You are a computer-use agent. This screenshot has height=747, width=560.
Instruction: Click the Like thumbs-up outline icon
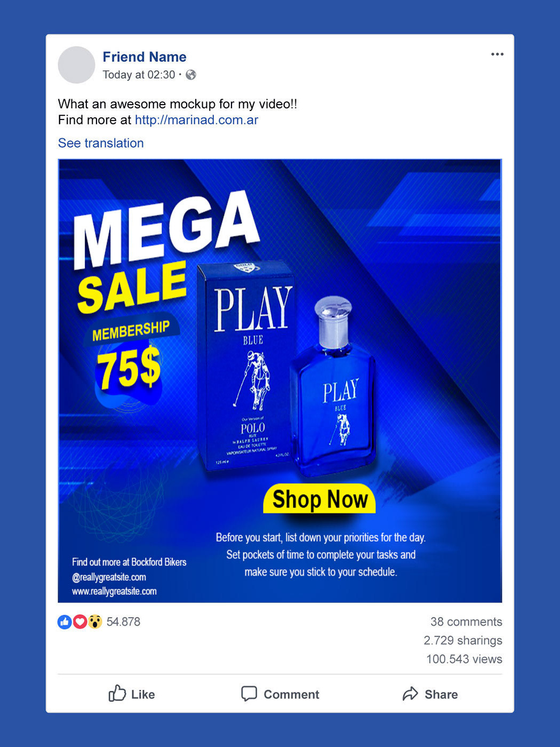[117, 694]
